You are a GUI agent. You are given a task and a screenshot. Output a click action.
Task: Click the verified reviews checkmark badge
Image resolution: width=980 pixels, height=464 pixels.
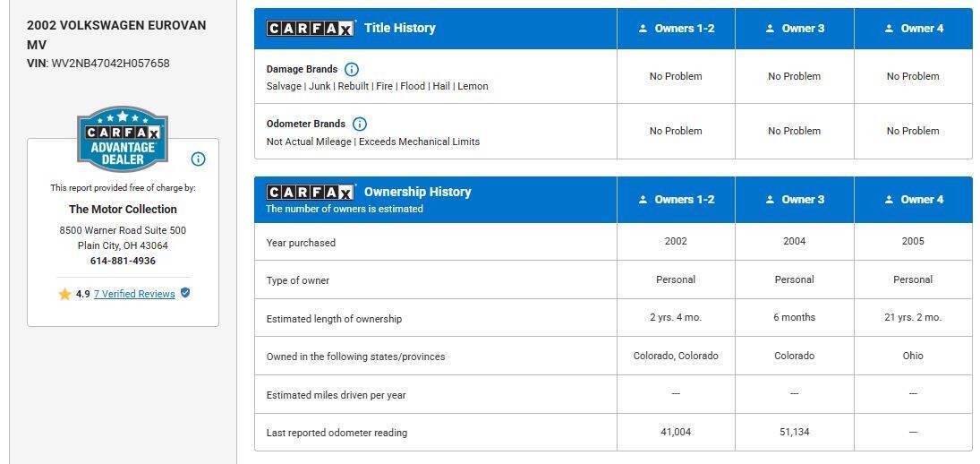[x=185, y=293]
